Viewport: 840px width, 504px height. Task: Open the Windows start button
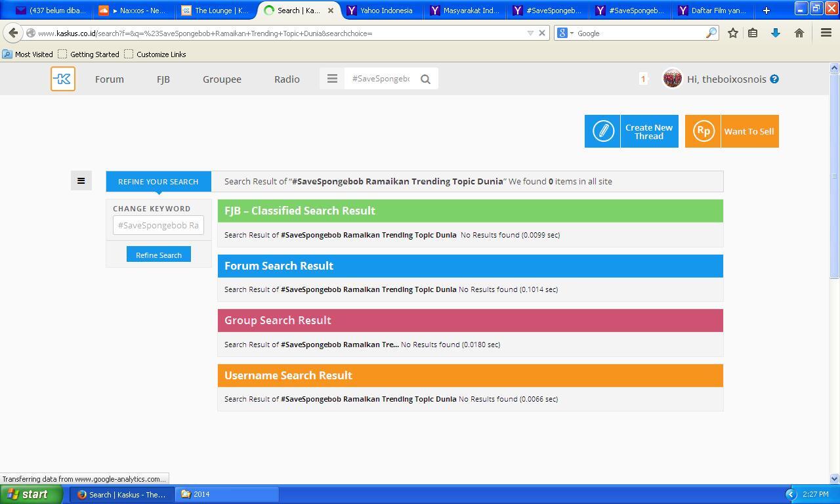tap(31, 494)
